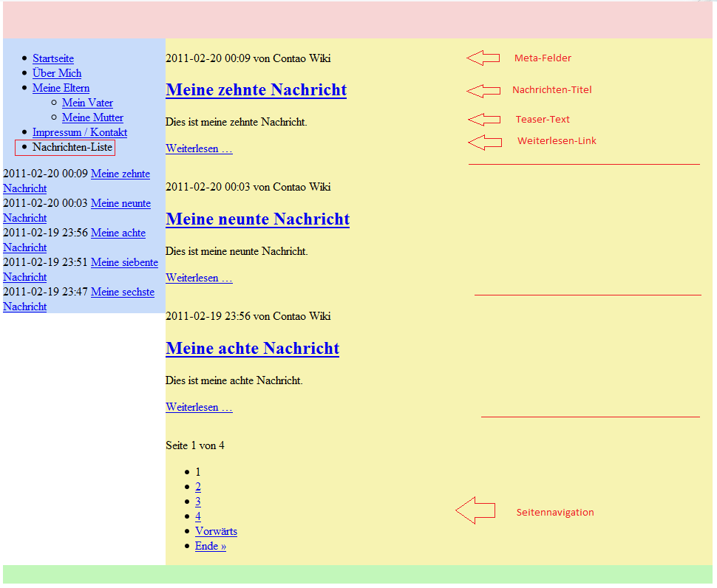The height and width of the screenshot is (588, 717).
Task: Open the Startseite navigation link
Action: [53, 58]
